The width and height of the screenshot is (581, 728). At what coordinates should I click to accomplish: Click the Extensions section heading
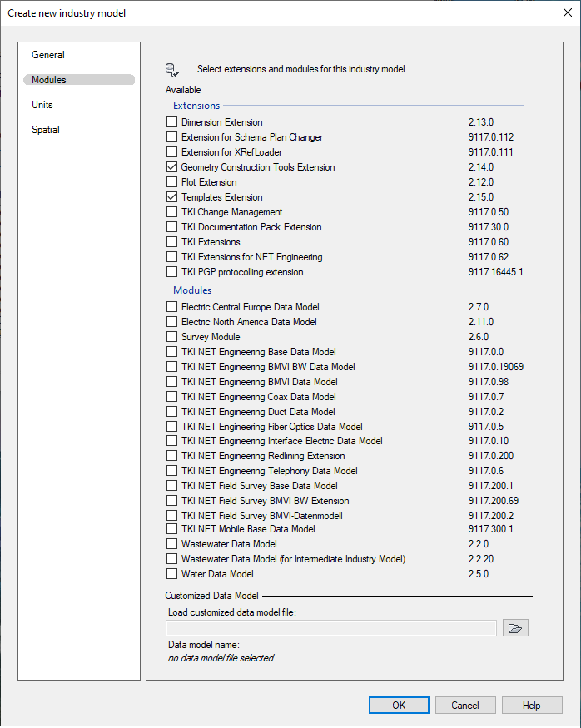tap(196, 106)
